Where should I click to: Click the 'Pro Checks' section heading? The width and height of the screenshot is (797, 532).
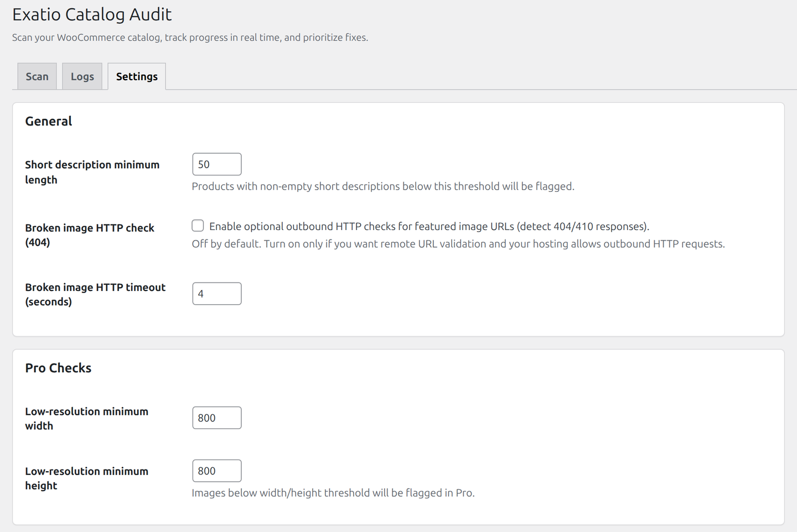[x=58, y=368]
